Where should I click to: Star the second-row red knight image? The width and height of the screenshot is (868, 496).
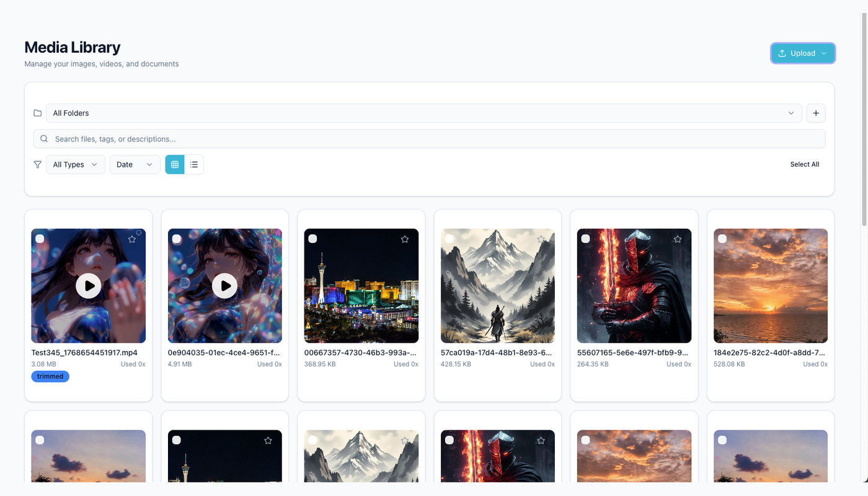pyautogui.click(x=541, y=440)
